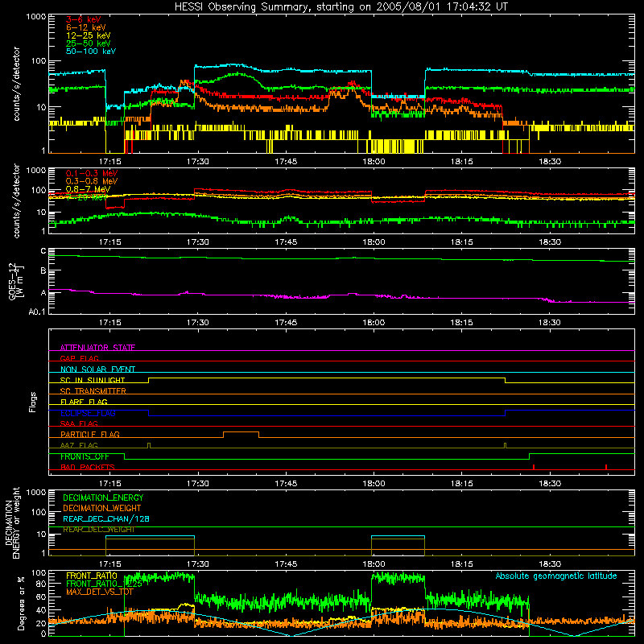Viewport: 644px width, 644px height.
Task: Click the 18:30 tick label under the GOES panel
Action: coord(550,323)
